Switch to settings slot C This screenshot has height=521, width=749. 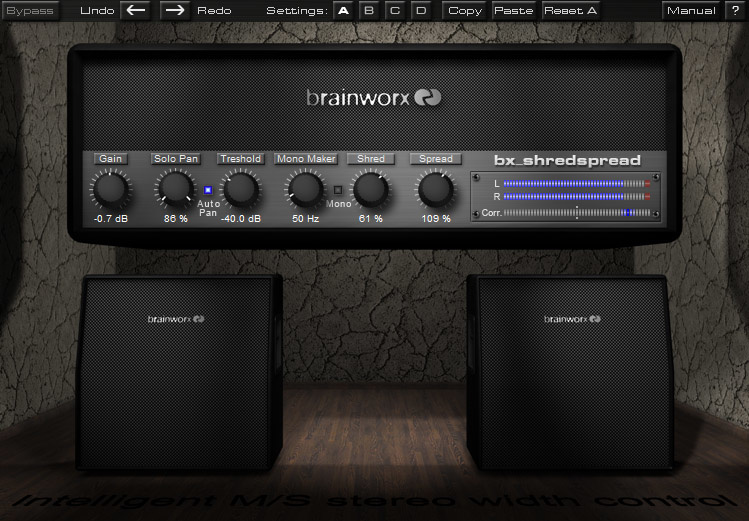(395, 11)
